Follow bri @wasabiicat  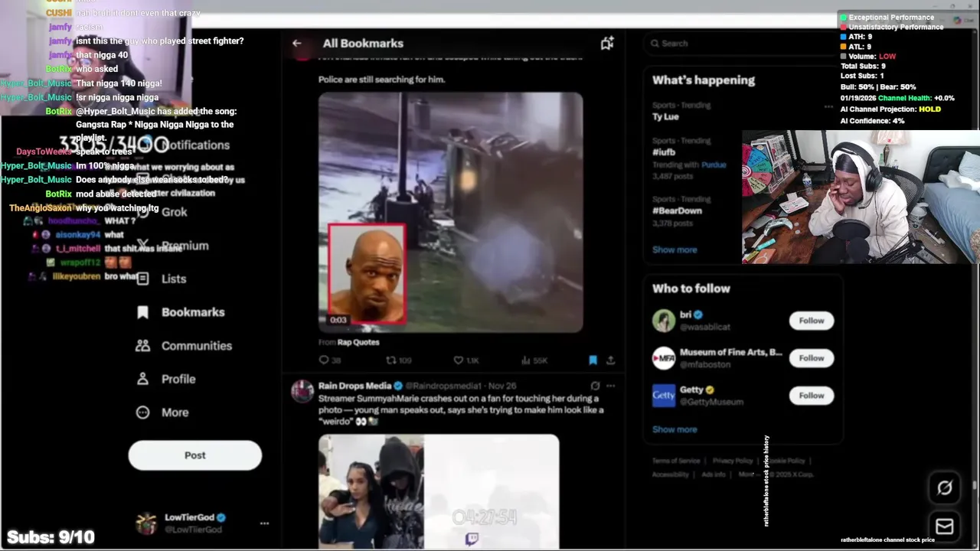pyautogui.click(x=811, y=321)
